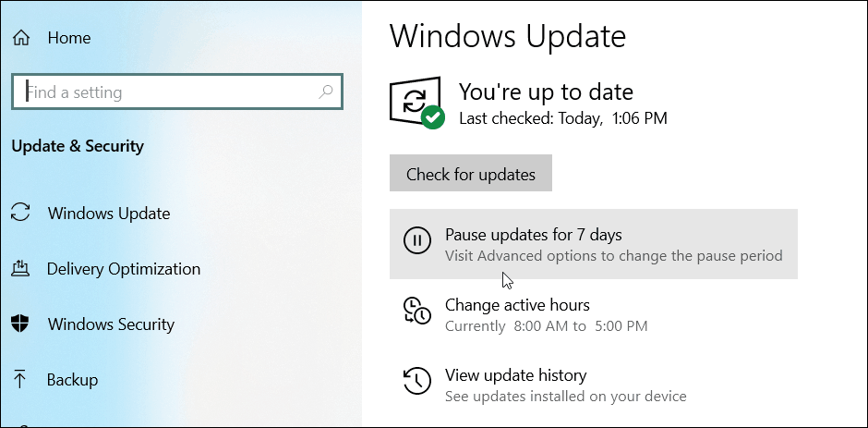The width and height of the screenshot is (868, 428).
Task: Click the Windows Security shield icon
Action: [x=20, y=324]
